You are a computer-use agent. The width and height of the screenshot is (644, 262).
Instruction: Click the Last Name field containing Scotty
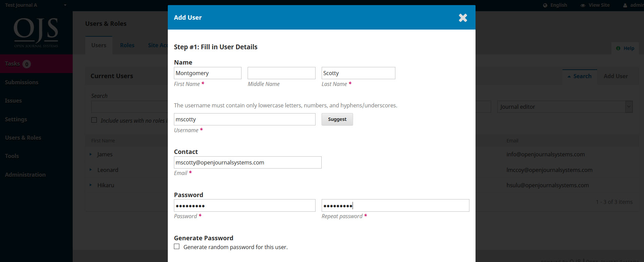coord(358,73)
